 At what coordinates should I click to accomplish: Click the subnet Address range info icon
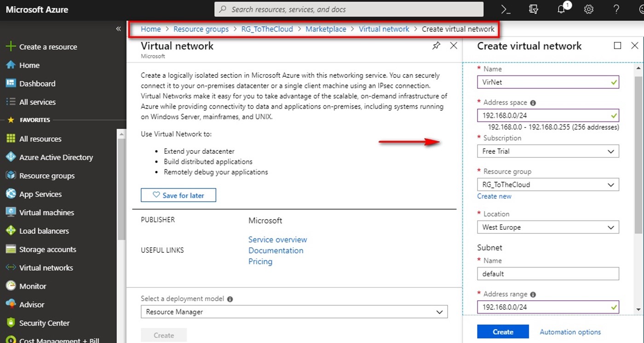(x=533, y=295)
